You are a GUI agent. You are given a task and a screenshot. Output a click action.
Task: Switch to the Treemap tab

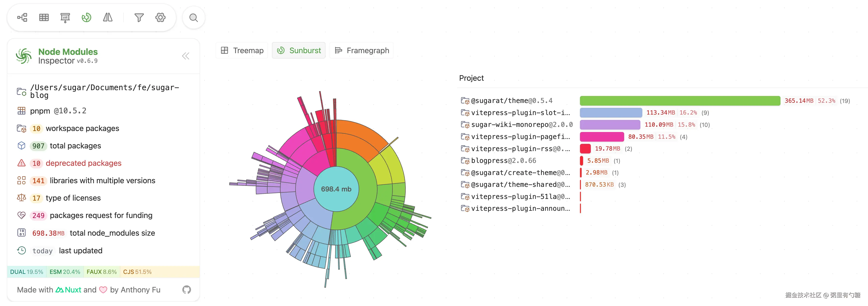(x=242, y=51)
